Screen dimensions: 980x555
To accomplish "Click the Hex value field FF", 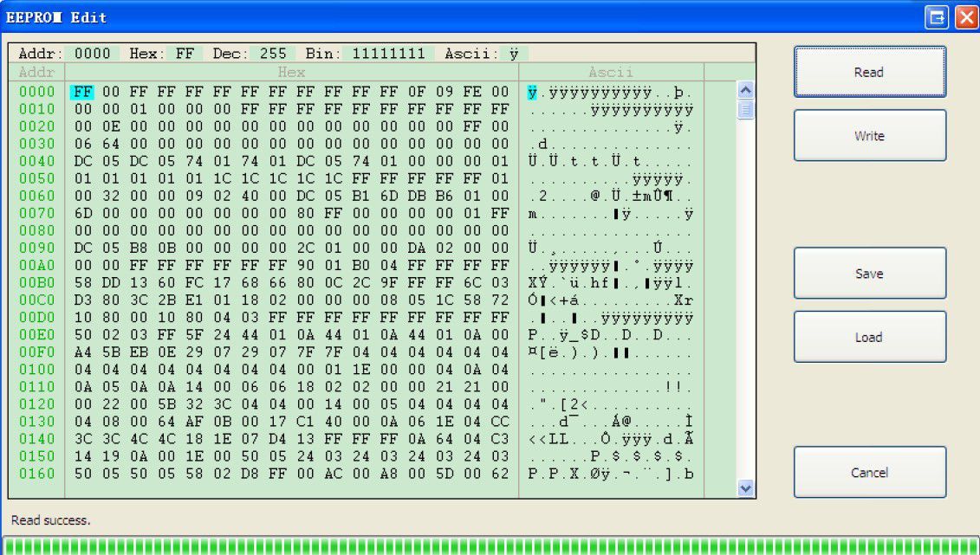I will pos(185,53).
